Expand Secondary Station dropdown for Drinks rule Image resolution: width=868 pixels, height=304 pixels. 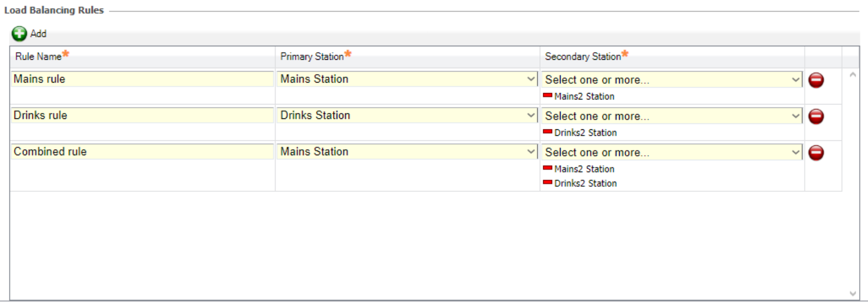[x=795, y=116]
